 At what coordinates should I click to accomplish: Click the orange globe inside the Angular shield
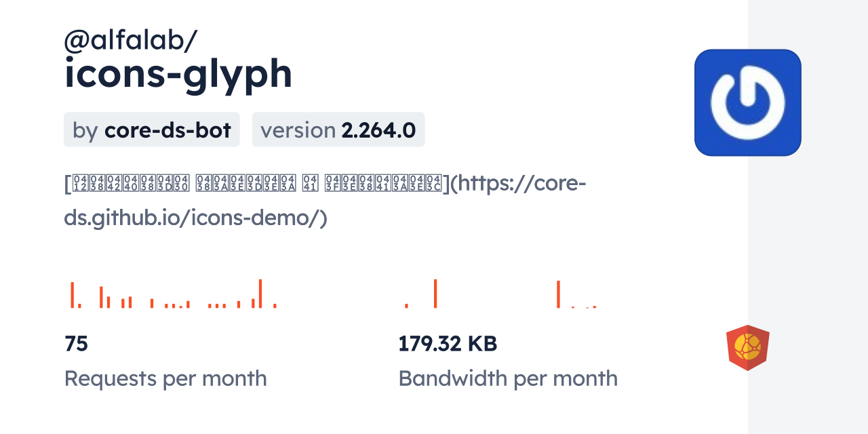click(748, 347)
